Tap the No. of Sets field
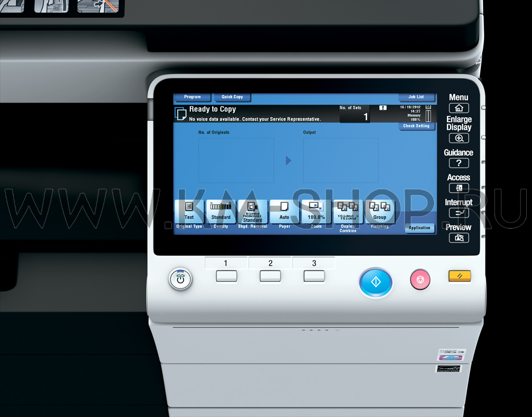The height and width of the screenshot is (417, 532). pos(355,114)
